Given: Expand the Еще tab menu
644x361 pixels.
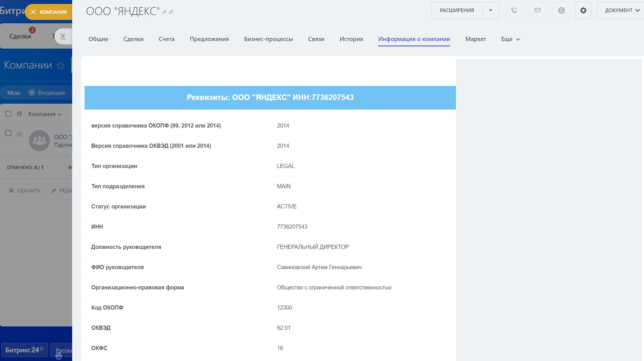Looking at the screenshot, I should click(510, 39).
